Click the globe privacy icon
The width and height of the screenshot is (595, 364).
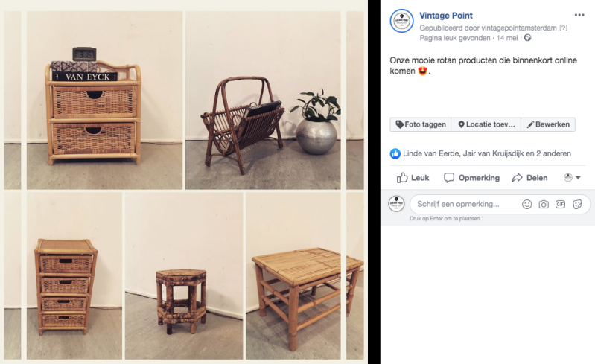click(x=527, y=38)
